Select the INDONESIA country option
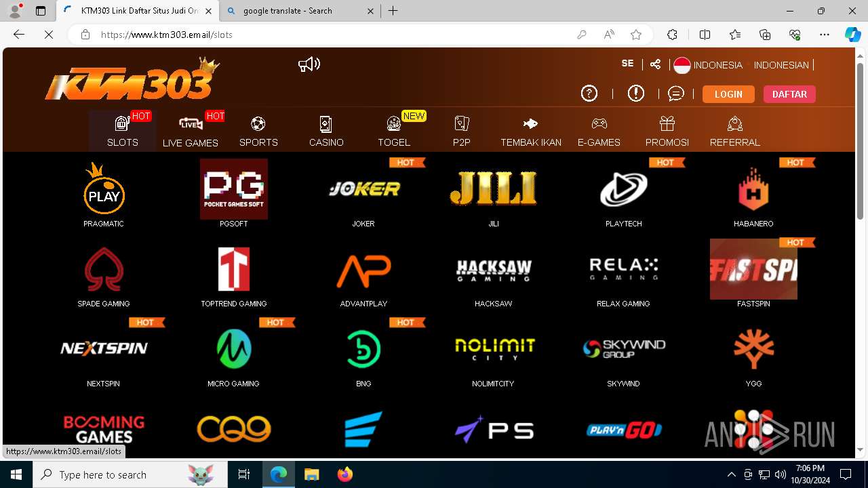Image resolution: width=868 pixels, height=488 pixels. (709, 65)
